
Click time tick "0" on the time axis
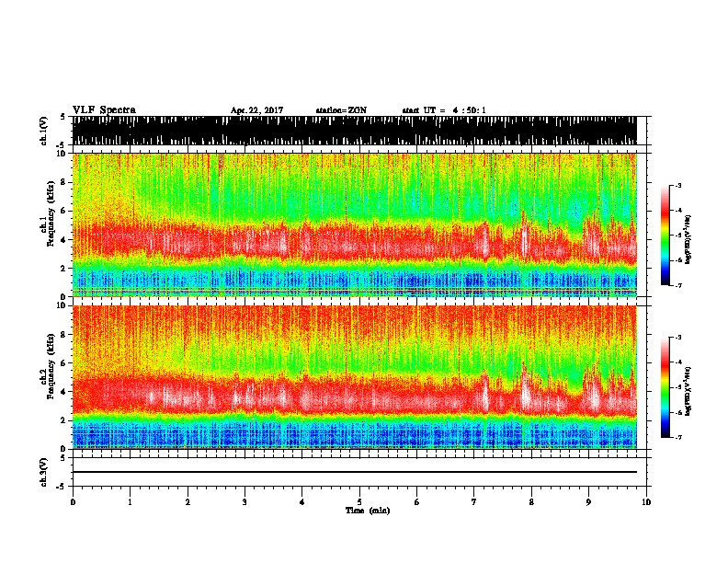point(73,502)
